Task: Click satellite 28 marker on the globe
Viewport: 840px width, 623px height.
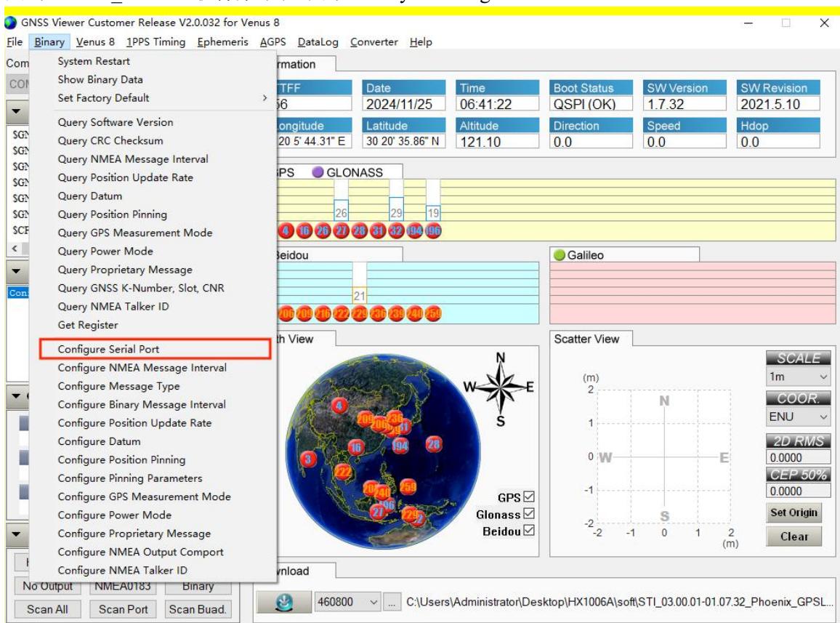Action: (433, 444)
